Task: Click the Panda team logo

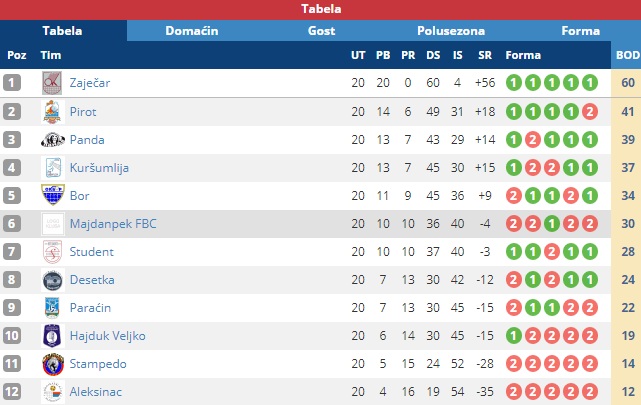Action: coord(53,140)
